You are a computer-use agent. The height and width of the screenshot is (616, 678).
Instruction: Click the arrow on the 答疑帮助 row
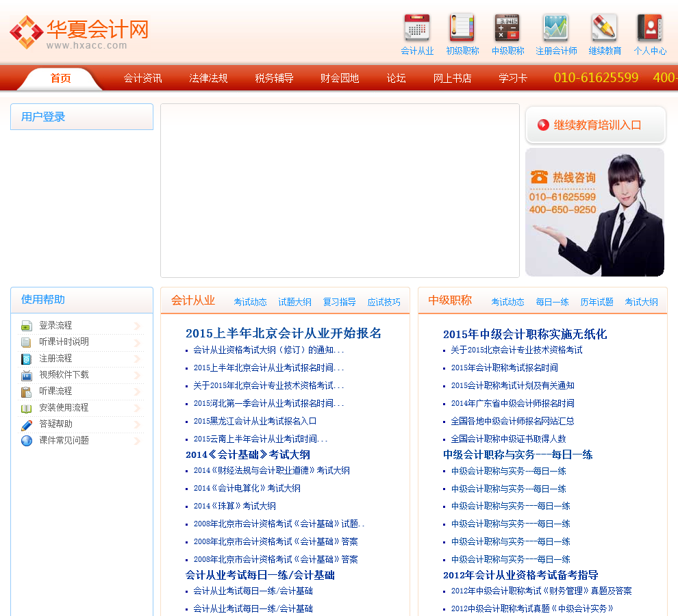click(x=137, y=424)
